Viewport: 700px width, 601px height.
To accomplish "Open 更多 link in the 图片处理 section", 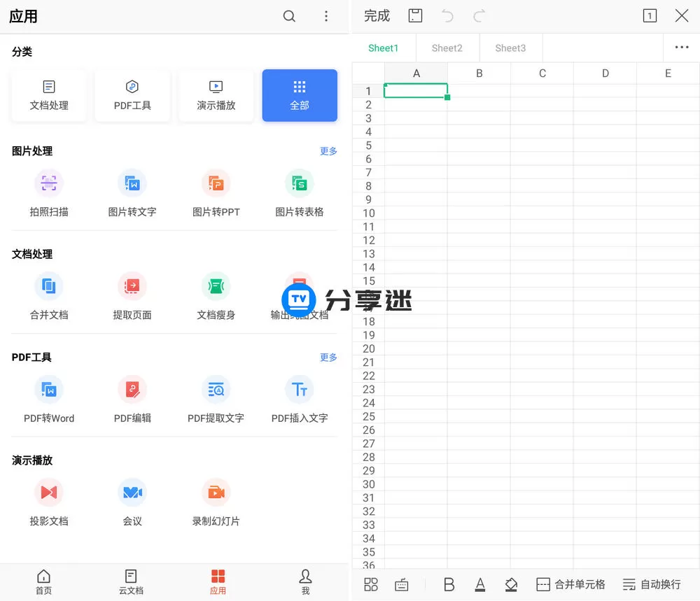I will 328,150.
